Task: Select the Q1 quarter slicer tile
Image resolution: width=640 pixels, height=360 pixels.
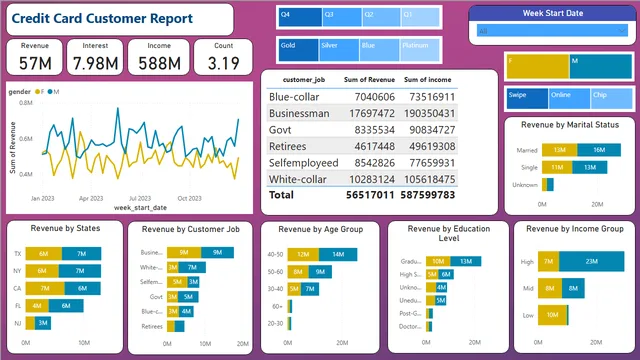Action: [420, 18]
